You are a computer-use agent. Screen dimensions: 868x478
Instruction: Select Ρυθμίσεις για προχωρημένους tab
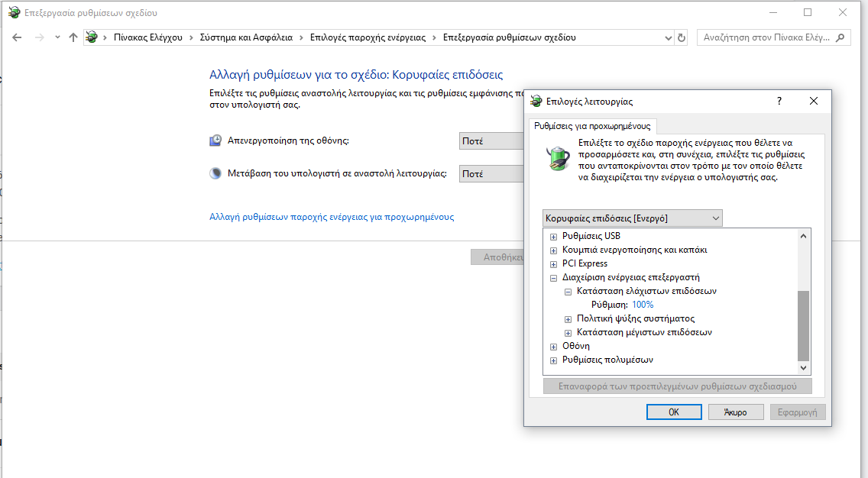point(592,126)
